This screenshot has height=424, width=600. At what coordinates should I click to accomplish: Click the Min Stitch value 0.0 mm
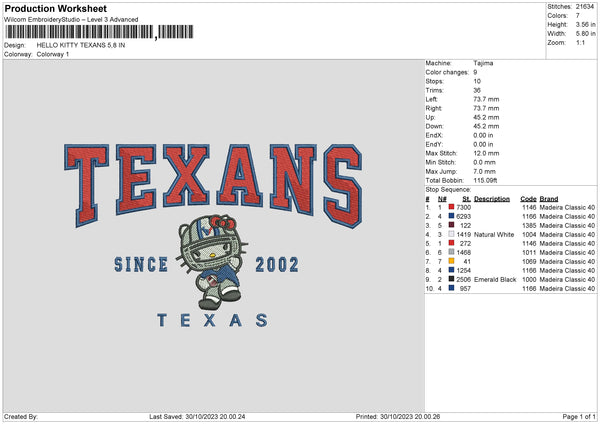click(484, 162)
